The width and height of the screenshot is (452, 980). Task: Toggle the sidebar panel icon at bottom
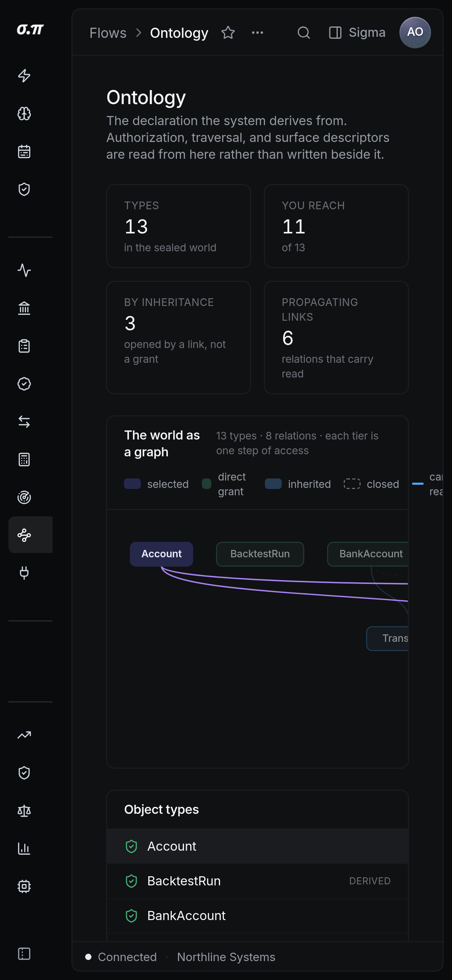(x=24, y=954)
